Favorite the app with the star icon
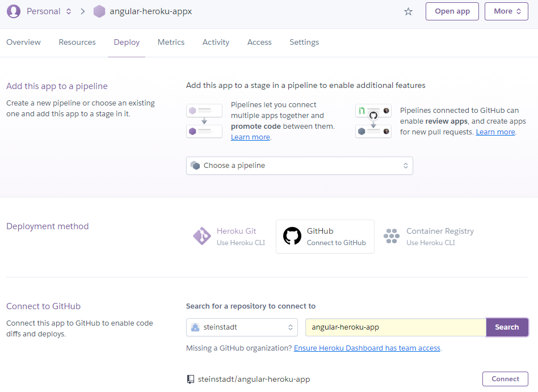This screenshot has height=392, width=538. coord(408,12)
